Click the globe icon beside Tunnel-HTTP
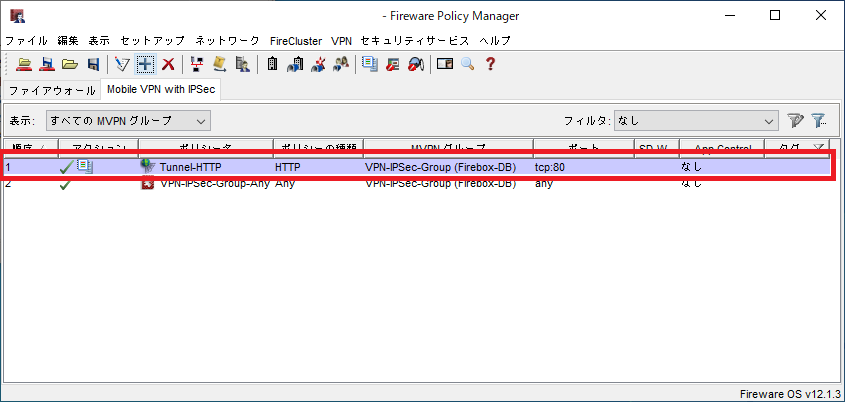The image size is (845, 402). [147, 167]
